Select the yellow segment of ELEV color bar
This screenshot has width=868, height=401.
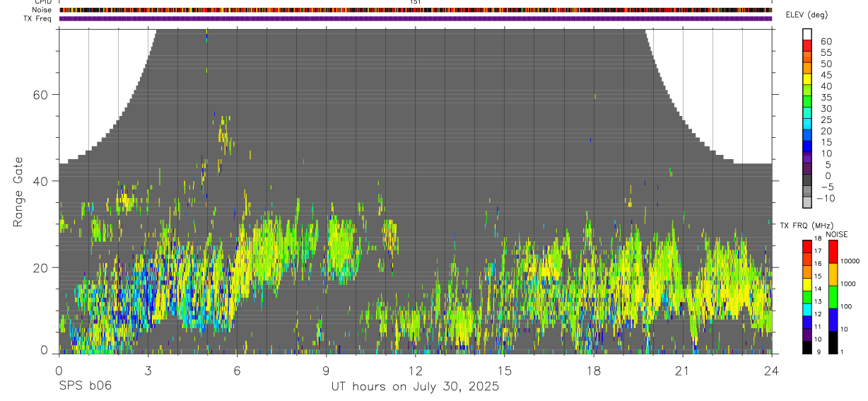(807, 79)
